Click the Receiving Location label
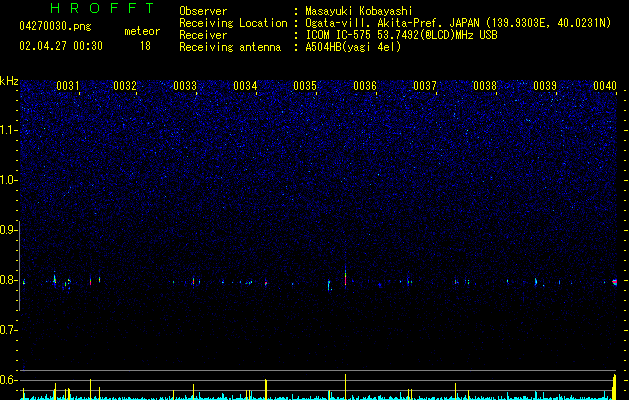 click(233, 23)
